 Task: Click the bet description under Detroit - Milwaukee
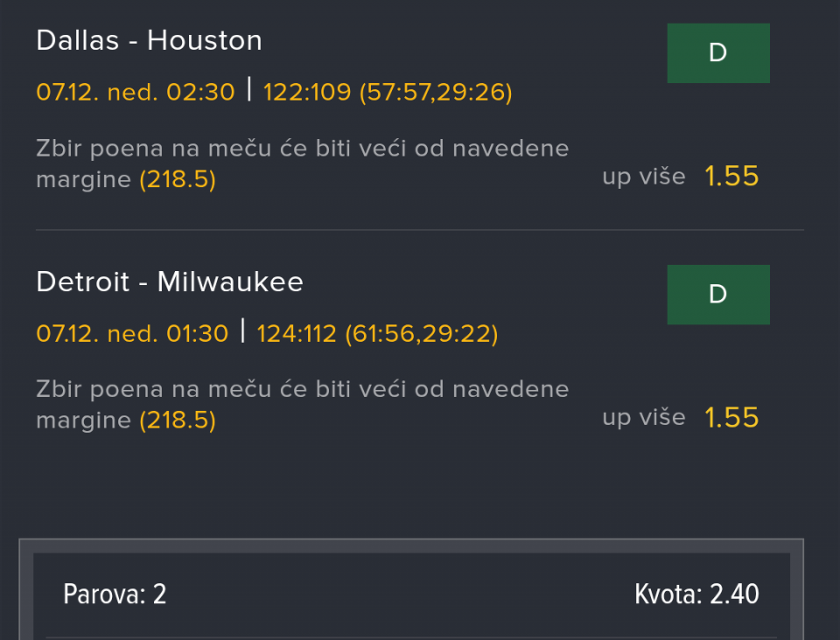pyautogui.click(x=302, y=390)
